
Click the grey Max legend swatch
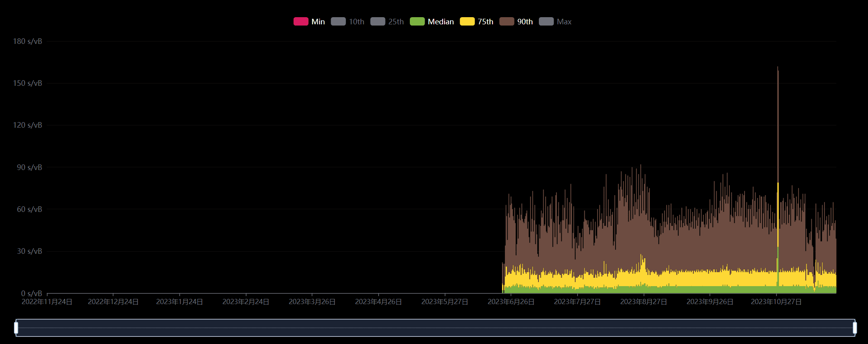point(546,22)
